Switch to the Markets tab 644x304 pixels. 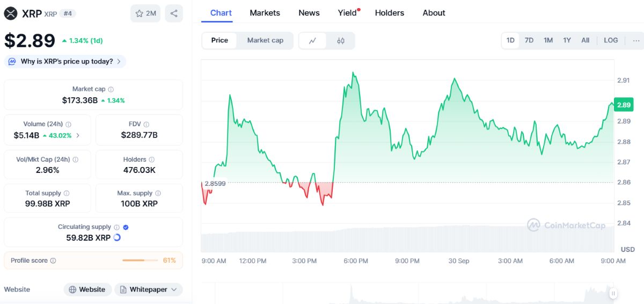265,13
